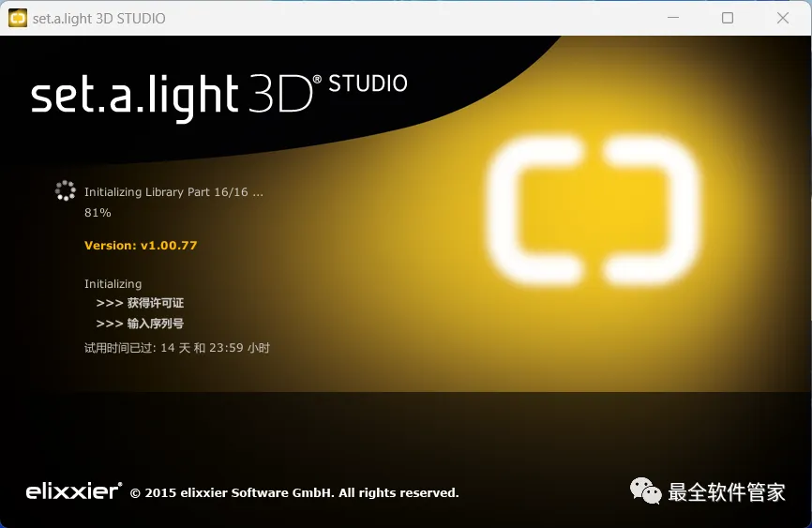Click the set.a.light app icon in title bar
The image size is (812, 528).
coord(18,18)
